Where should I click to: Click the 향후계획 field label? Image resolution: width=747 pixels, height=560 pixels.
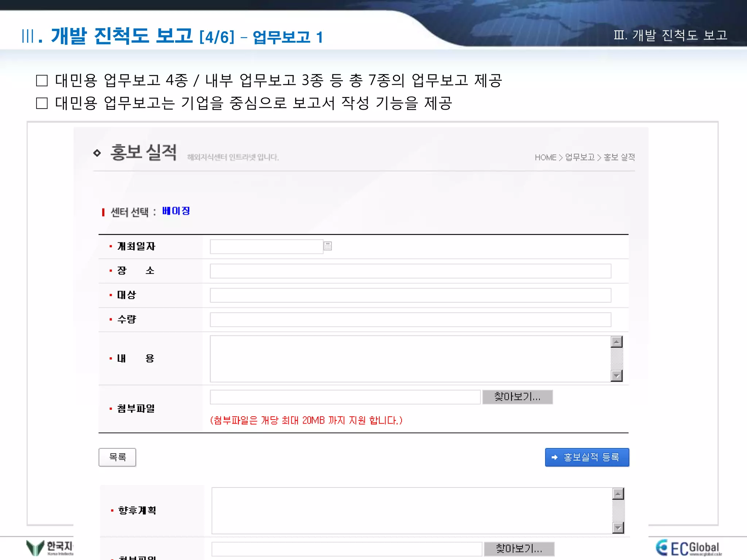(x=137, y=510)
